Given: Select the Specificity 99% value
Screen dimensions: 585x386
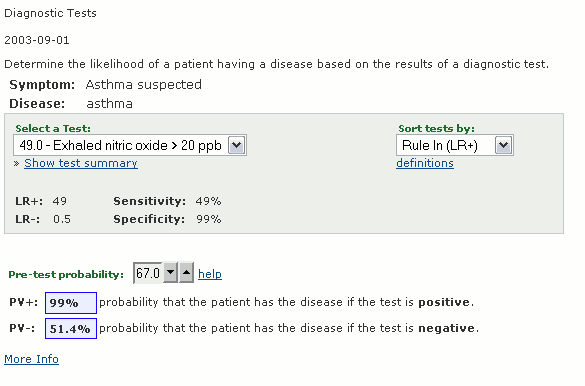Looking at the screenshot, I should pos(209,219).
